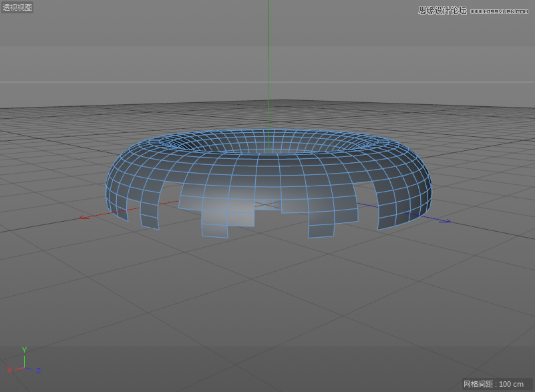The image size is (535, 392).
Task: Click the 思缘设计论坛 watermark text
Action: (441, 11)
